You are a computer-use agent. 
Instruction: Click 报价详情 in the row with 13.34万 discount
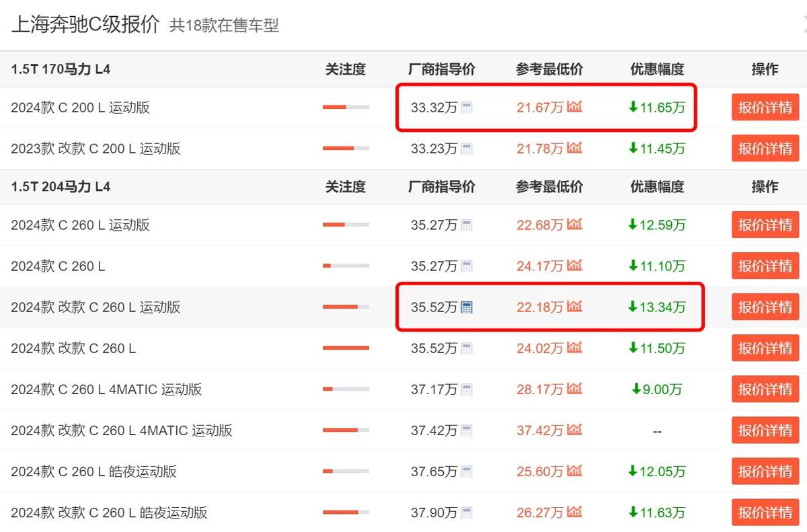click(x=765, y=307)
